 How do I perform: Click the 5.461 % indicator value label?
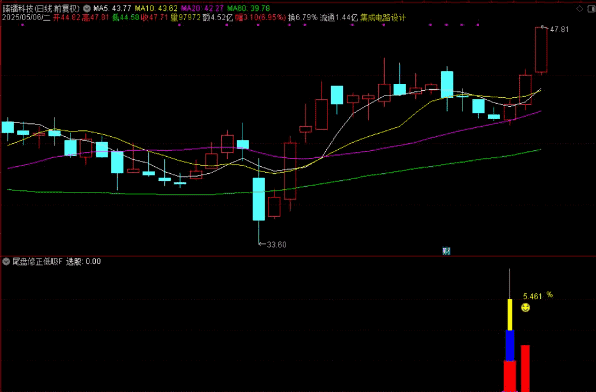point(538,296)
